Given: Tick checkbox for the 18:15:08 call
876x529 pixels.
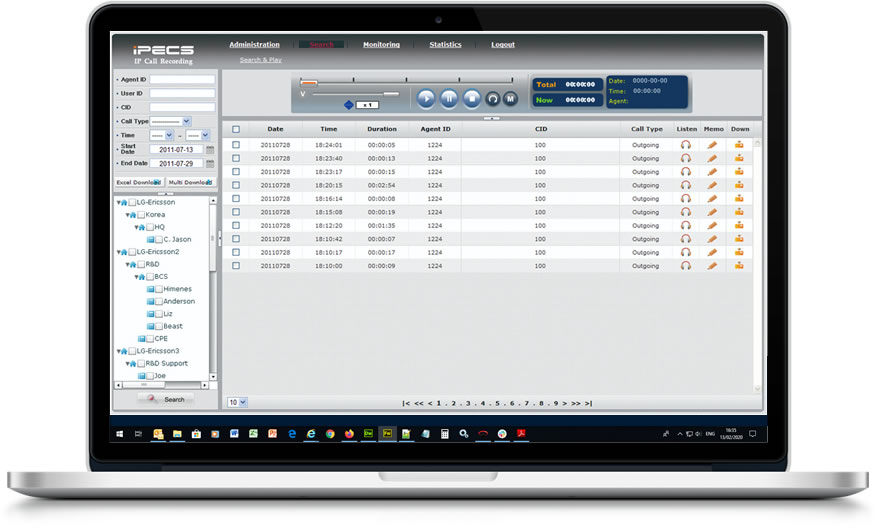Looking at the screenshot, I should pos(236,212).
